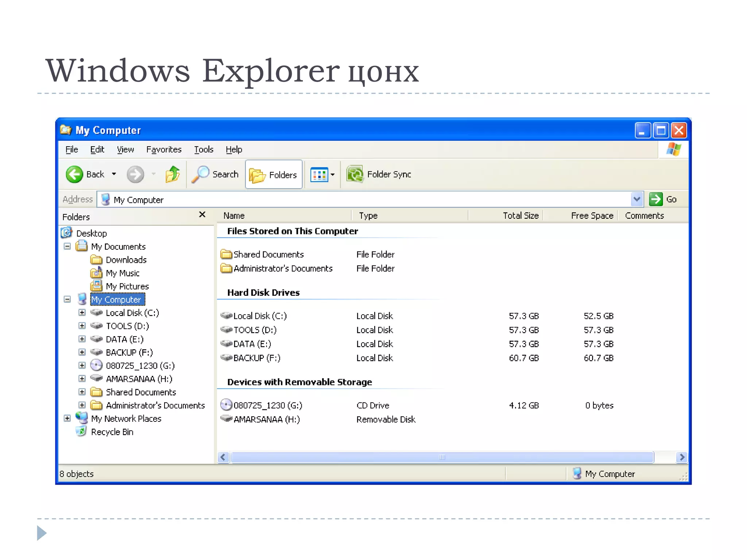Maximize the My Computer window
Screen dimensions: 747x560
click(661, 130)
